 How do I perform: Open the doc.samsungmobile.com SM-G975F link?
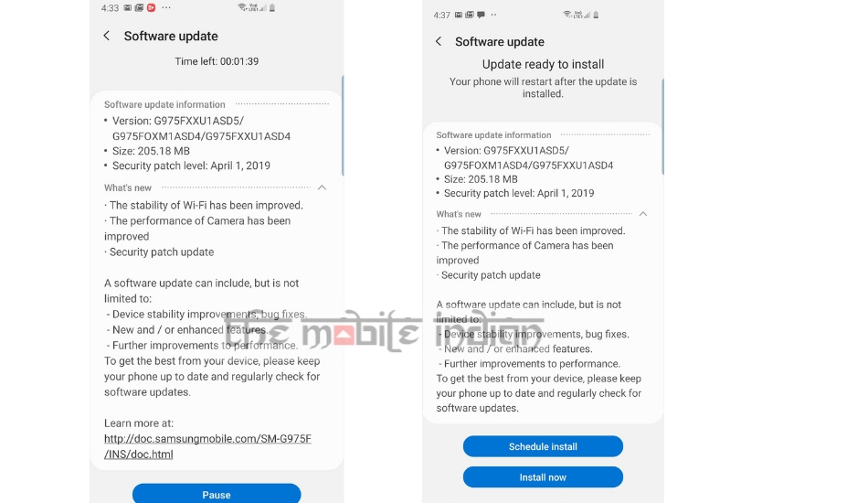207,446
